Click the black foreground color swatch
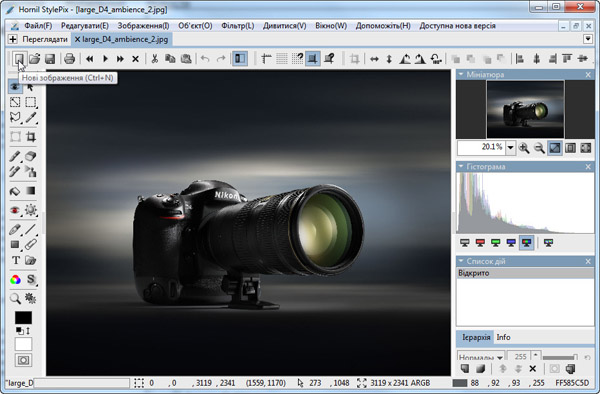The height and width of the screenshot is (394, 600). (23, 317)
